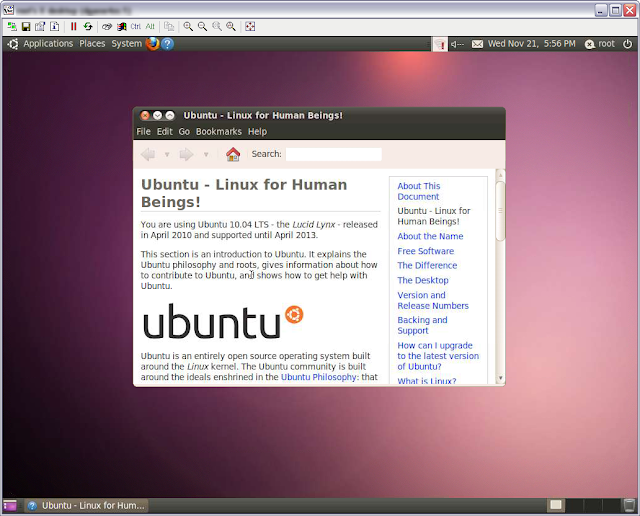Click the Forward arrow button
The image size is (640, 516).
point(187,154)
